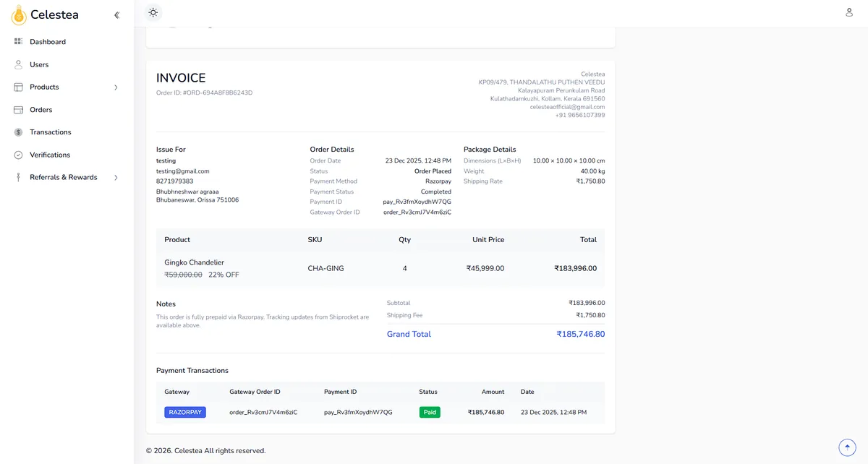868x464 pixels.
Task: Click the struck-through price ₹59,000.00
Action: 184,275
